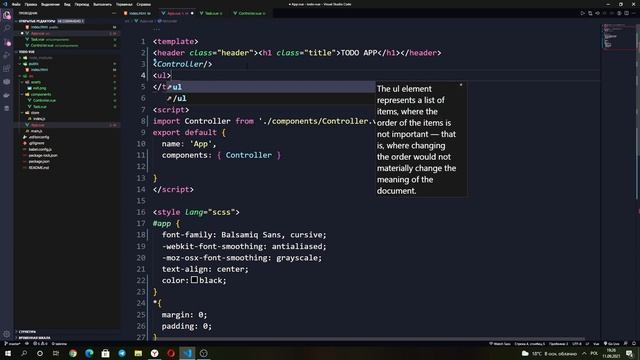Click the Go Live status bar button
This screenshot has width=640, height=360.
coord(611,344)
